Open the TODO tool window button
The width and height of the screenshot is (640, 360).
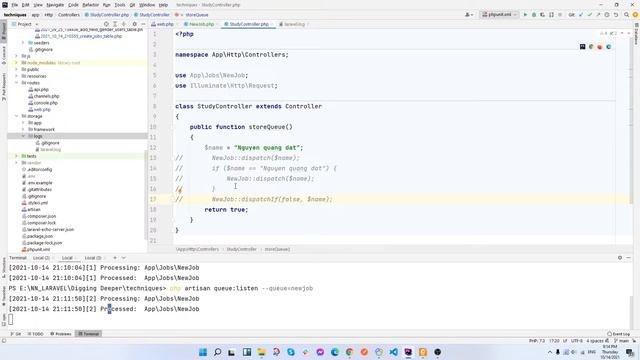pos(36,334)
